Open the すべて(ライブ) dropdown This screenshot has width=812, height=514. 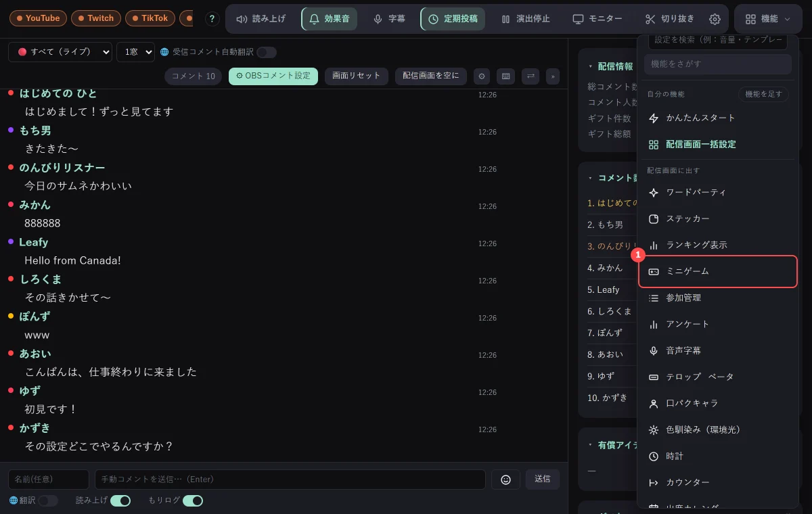tap(60, 52)
